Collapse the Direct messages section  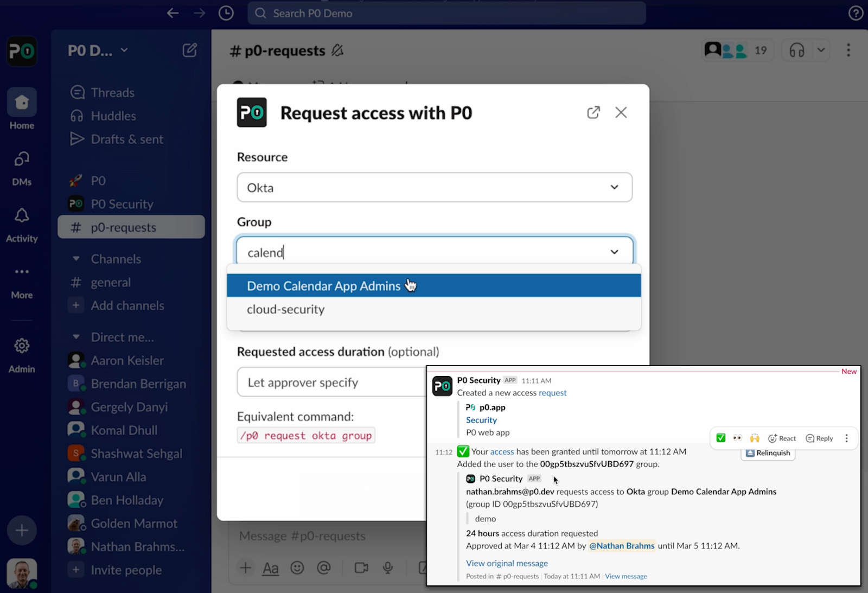click(x=76, y=336)
